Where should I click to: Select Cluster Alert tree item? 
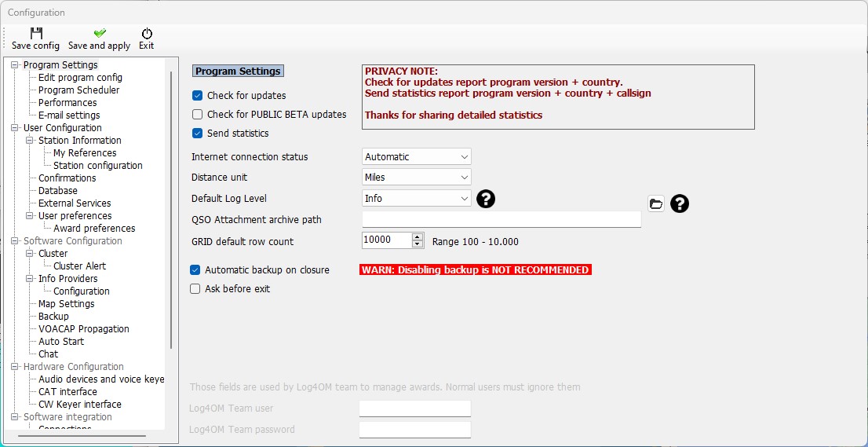pyautogui.click(x=80, y=266)
